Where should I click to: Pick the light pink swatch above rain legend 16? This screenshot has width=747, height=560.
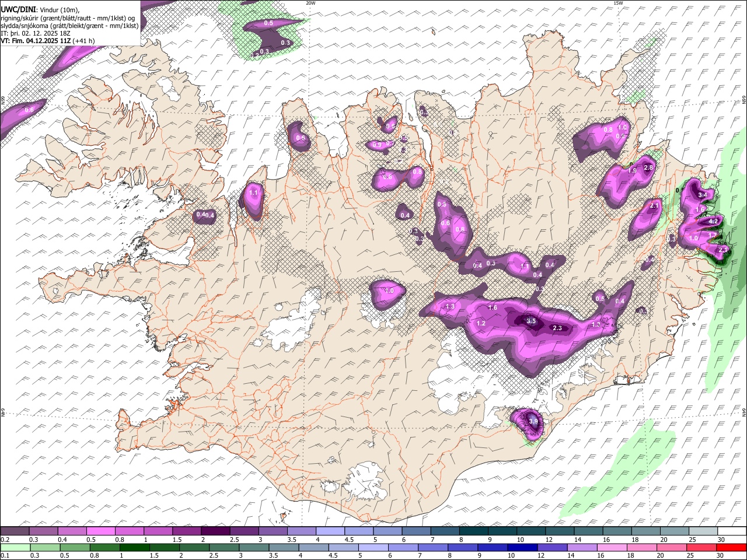tap(612, 548)
